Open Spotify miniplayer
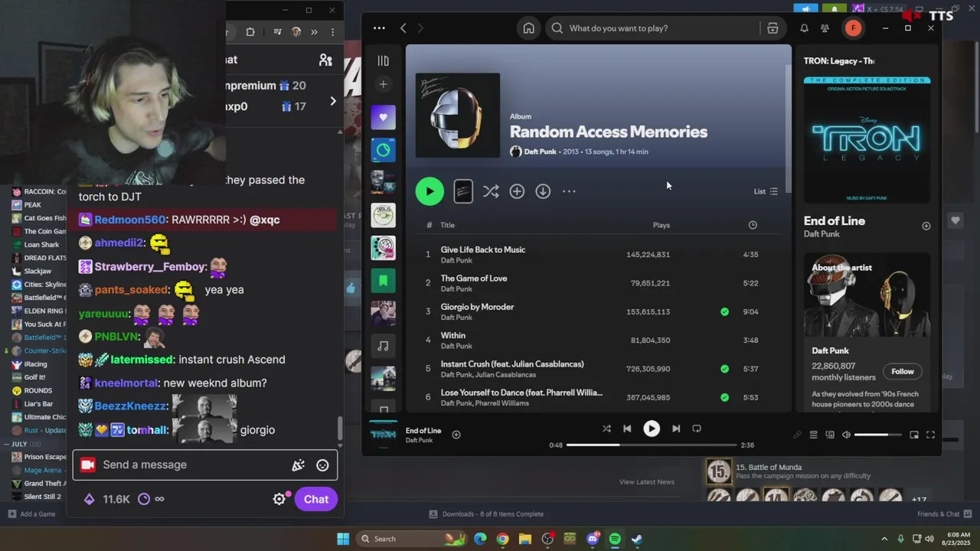 (x=914, y=435)
